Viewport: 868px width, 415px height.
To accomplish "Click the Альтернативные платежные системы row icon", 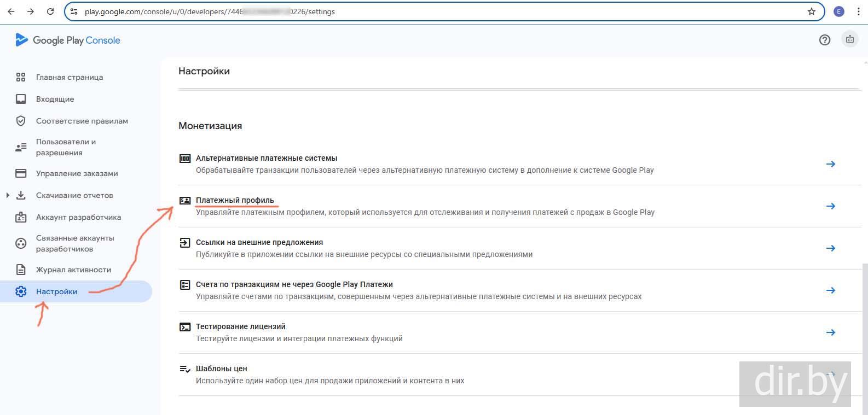I will 185,159.
